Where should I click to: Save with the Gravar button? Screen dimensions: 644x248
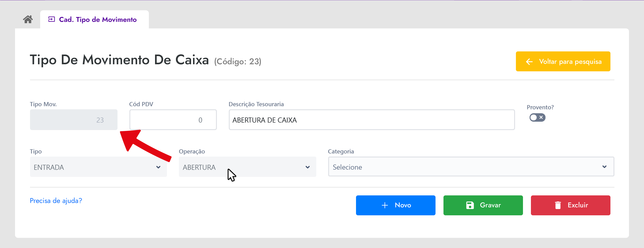tap(483, 205)
